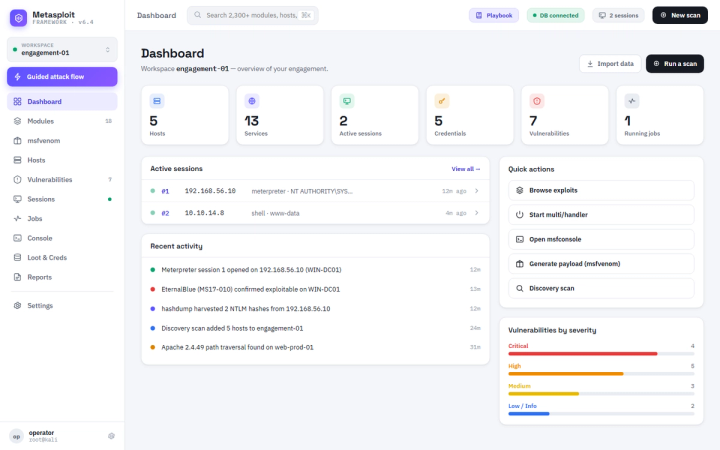Screen dimensions: 720x450
Task: Follow the View all sessions link
Action: point(466,169)
